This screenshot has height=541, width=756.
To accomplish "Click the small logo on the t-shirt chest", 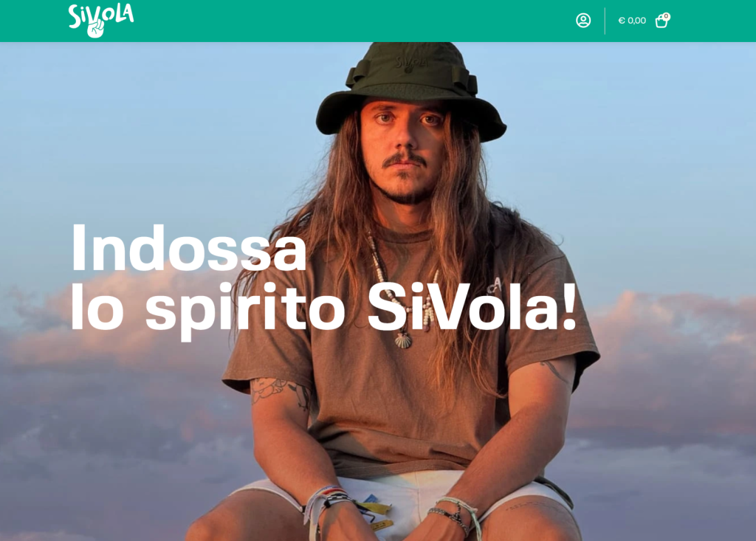I will click(495, 286).
